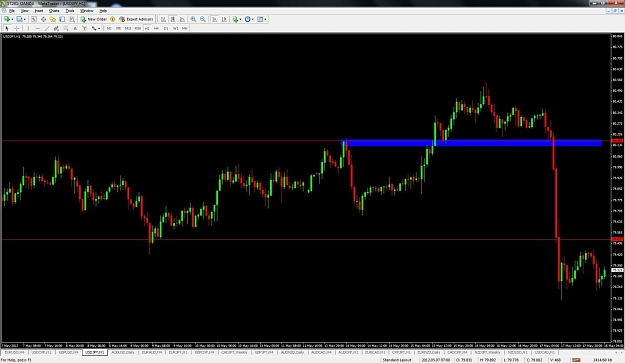Switch to bar chart icon

coord(163,19)
